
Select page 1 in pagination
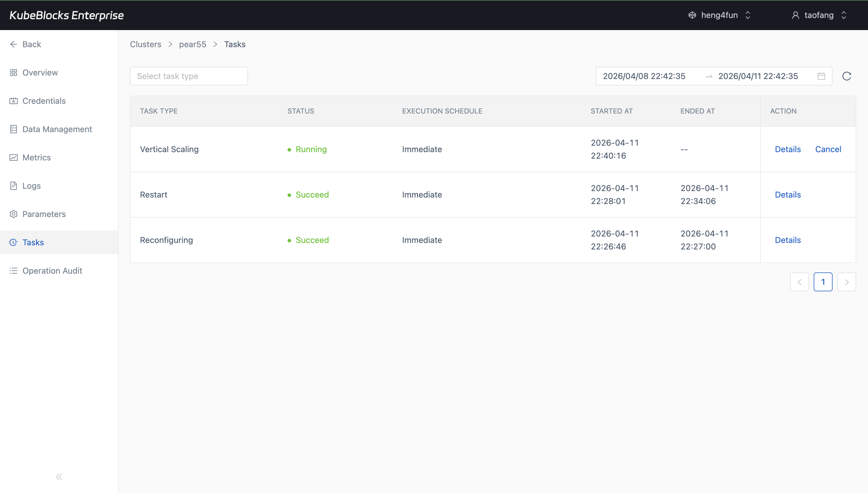[823, 282]
